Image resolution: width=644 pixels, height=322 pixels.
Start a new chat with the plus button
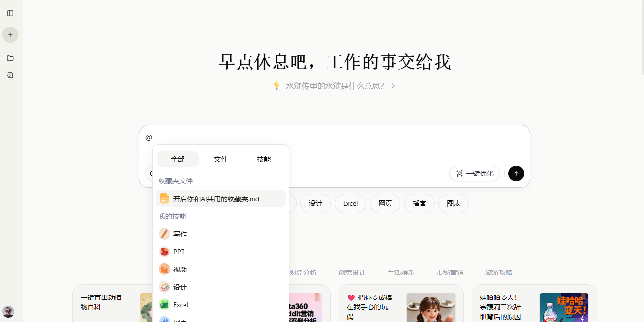pyautogui.click(x=10, y=35)
